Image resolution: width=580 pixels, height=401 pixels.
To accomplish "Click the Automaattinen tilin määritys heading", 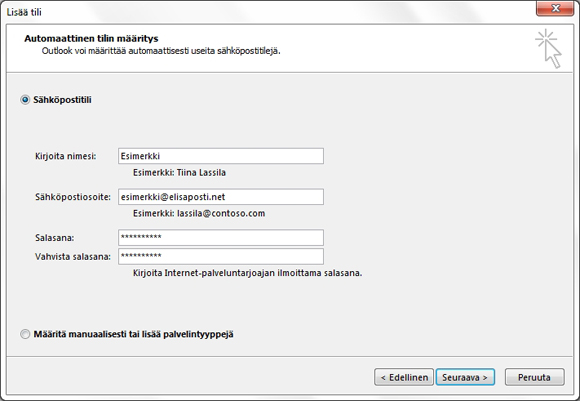I will pyautogui.click(x=91, y=38).
